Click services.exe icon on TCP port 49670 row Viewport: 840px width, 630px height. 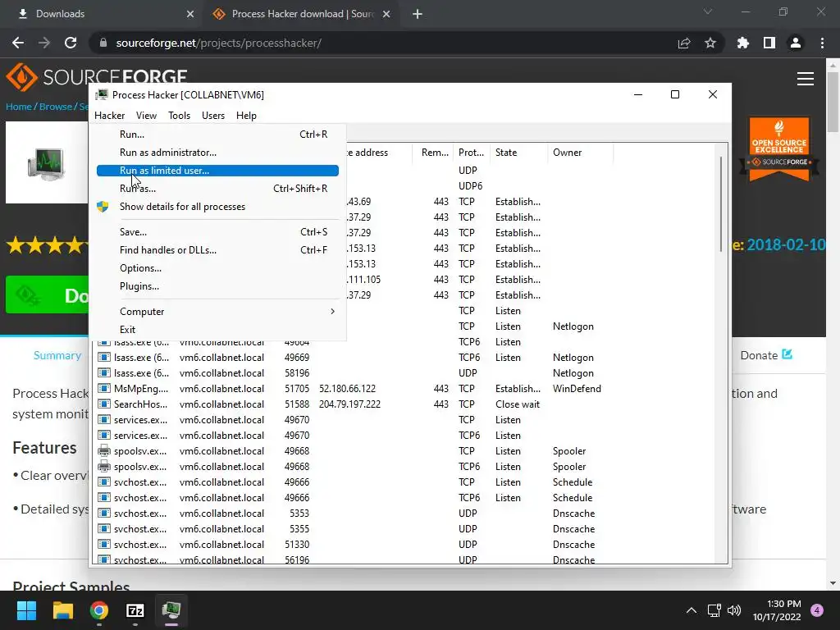(x=104, y=420)
